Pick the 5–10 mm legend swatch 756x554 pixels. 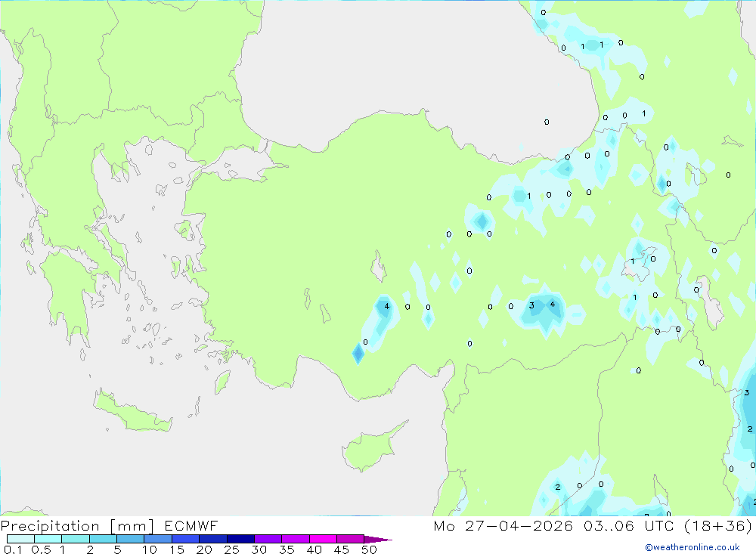pos(131,539)
